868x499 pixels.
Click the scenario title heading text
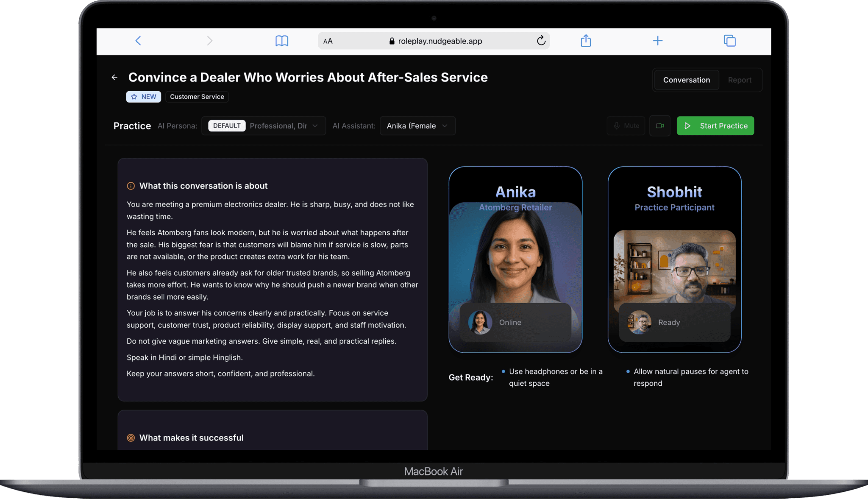click(308, 78)
